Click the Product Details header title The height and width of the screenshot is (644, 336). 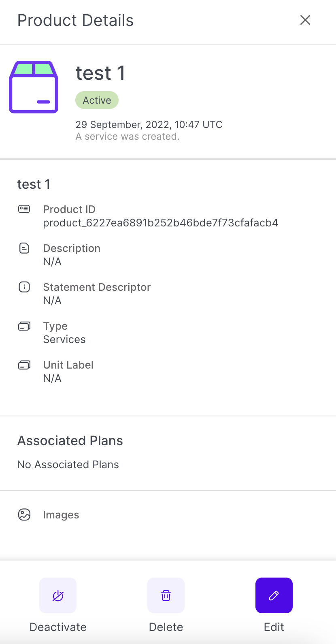coord(75,20)
